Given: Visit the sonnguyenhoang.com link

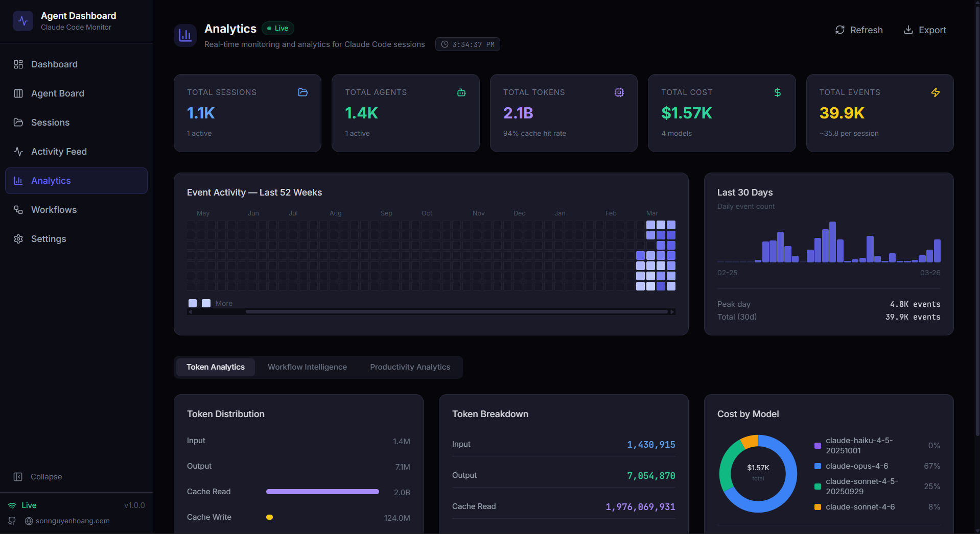Looking at the screenshot, I should (73, 521).
